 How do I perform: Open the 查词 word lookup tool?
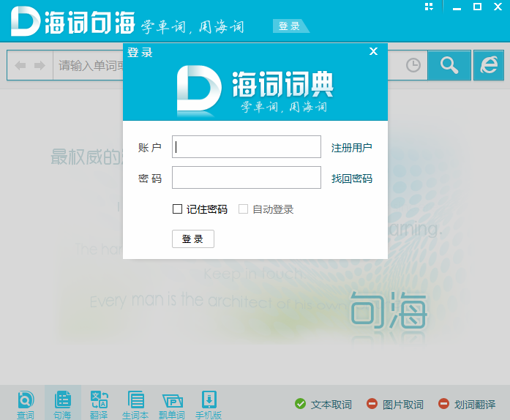(26, 405)
